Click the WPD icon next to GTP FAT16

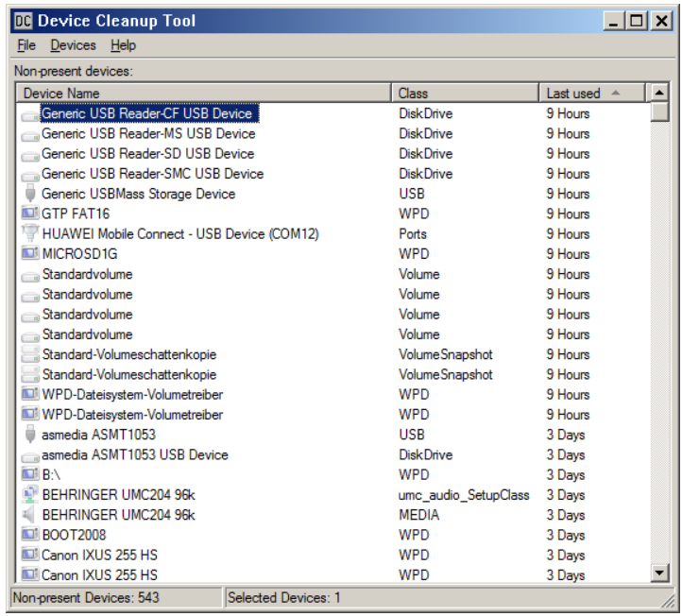(30, 214)
